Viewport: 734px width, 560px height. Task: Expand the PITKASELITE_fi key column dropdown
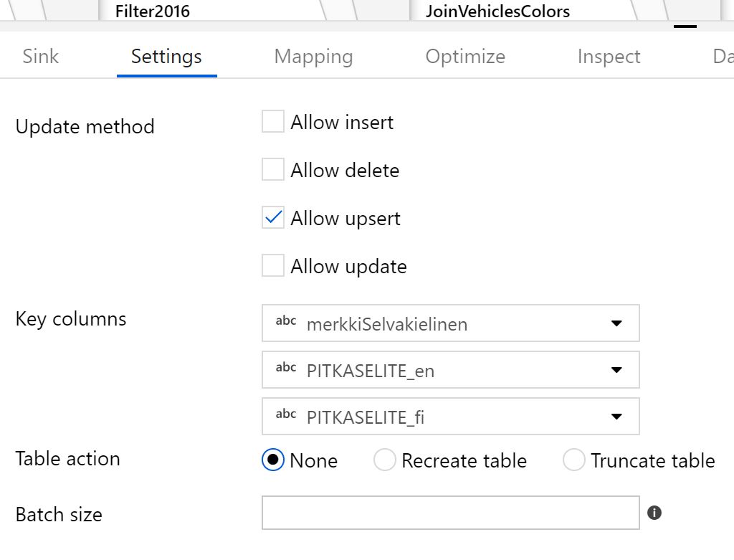click(x=616, y=417)
